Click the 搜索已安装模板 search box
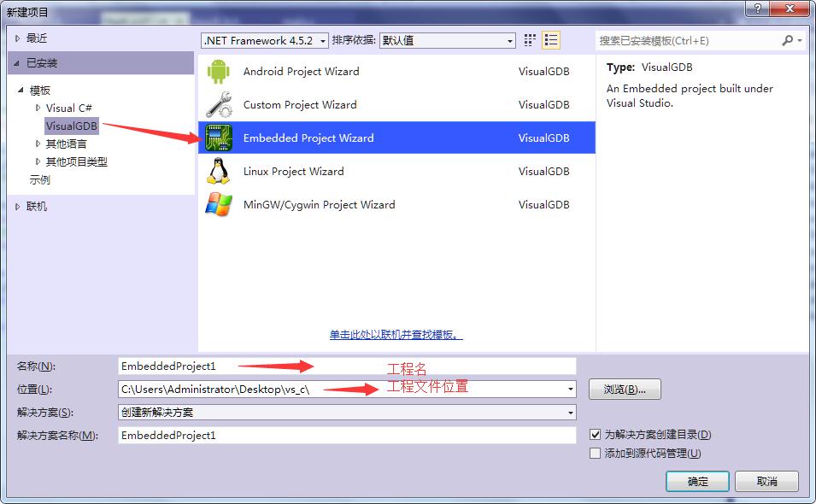Image resolution: width=816 pixels, height=504 pixels. [687, 40]
